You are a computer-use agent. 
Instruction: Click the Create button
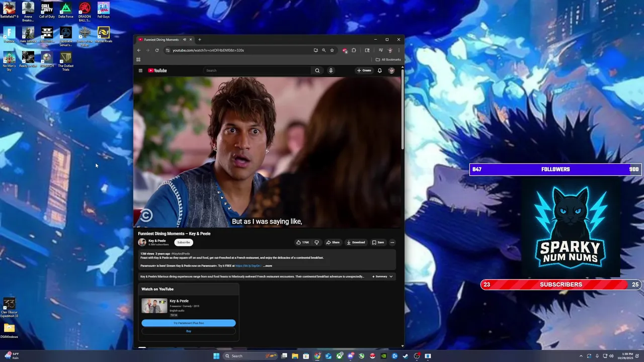(x=364, y=70)
